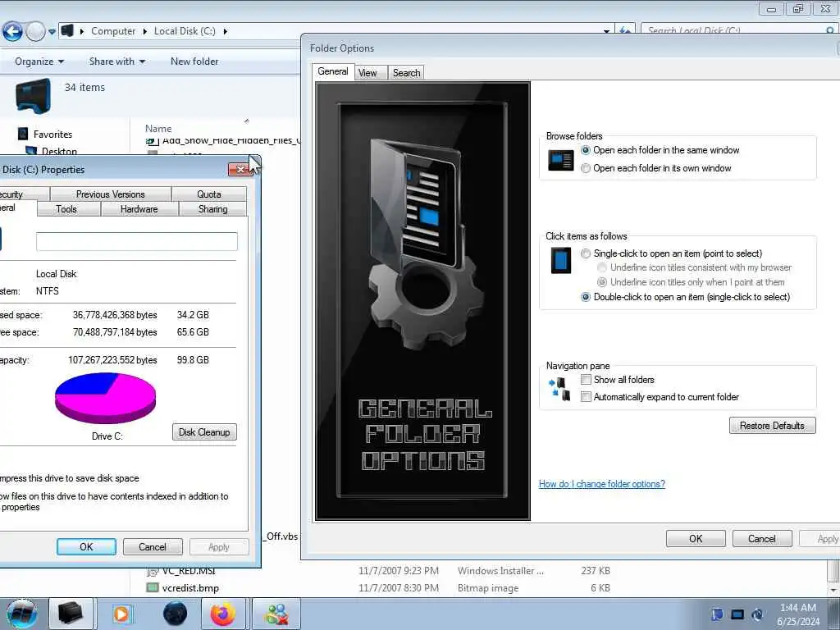Click the New folder button

pyautogui.click(x=194, y=62)
